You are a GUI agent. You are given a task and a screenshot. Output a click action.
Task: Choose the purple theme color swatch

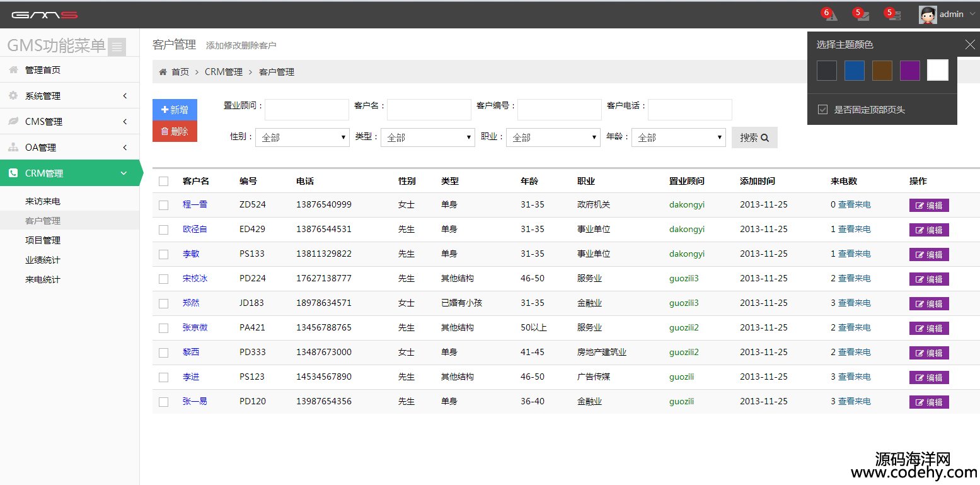pyautogui.click(x=909, y=71)
